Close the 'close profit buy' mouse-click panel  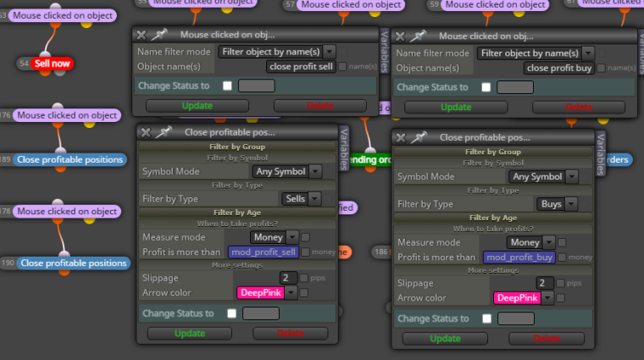coord(400,36)
